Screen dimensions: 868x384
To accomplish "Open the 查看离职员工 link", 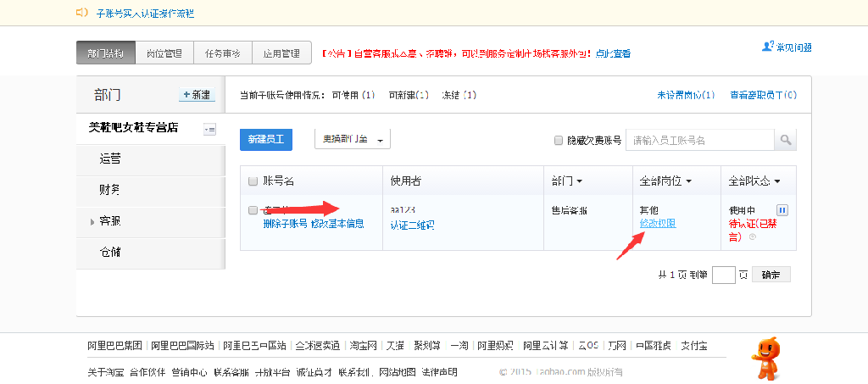I will point(764,95).
